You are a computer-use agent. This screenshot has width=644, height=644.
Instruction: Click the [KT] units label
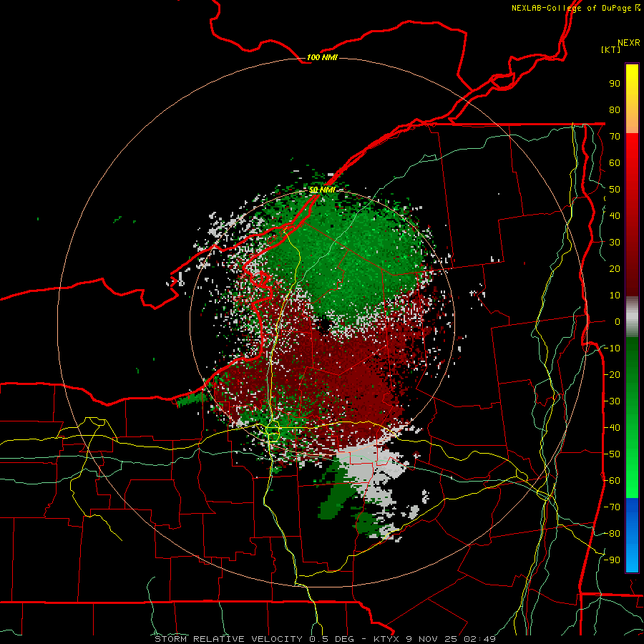611,49
